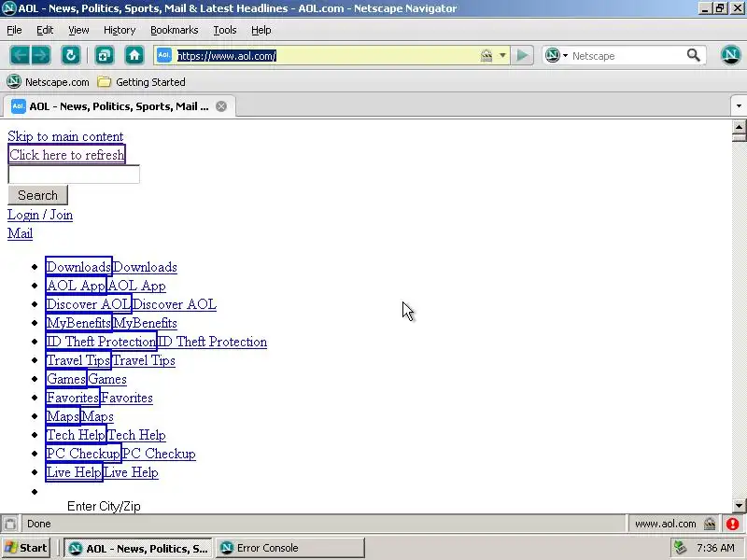Click the Search button on the page
This screenshot has height=560, width=747.
click(37, 195)
